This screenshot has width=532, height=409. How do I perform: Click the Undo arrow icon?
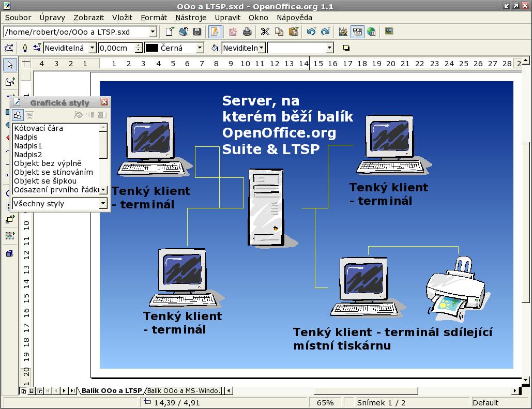(x=311, y=32)
